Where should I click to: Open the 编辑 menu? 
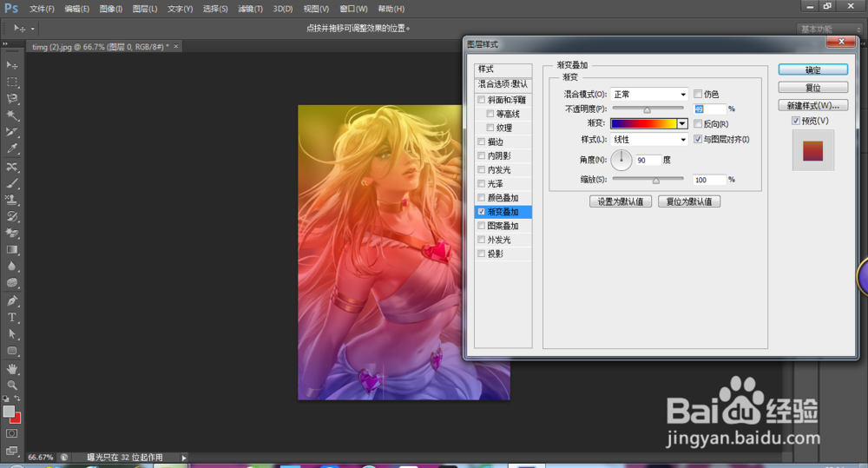[x=77, y=9]
